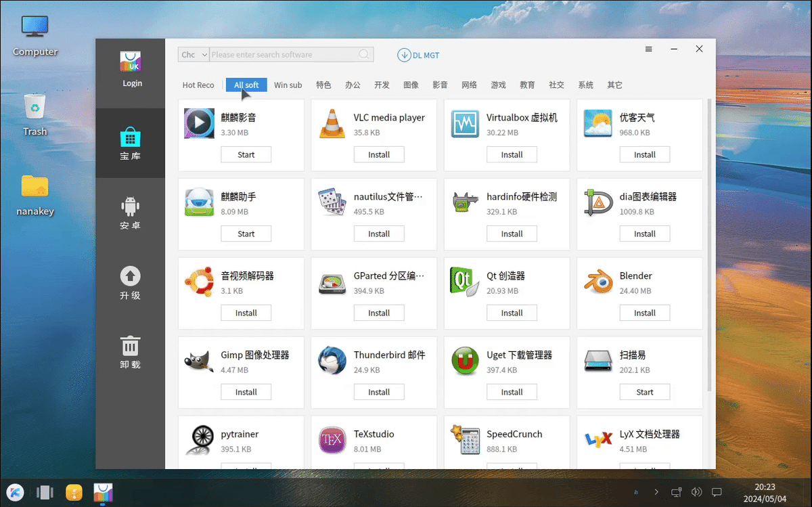Click the 扫描易 scanner icon
The height and width of the screenshot is (507, 812).
coord(598,361)
